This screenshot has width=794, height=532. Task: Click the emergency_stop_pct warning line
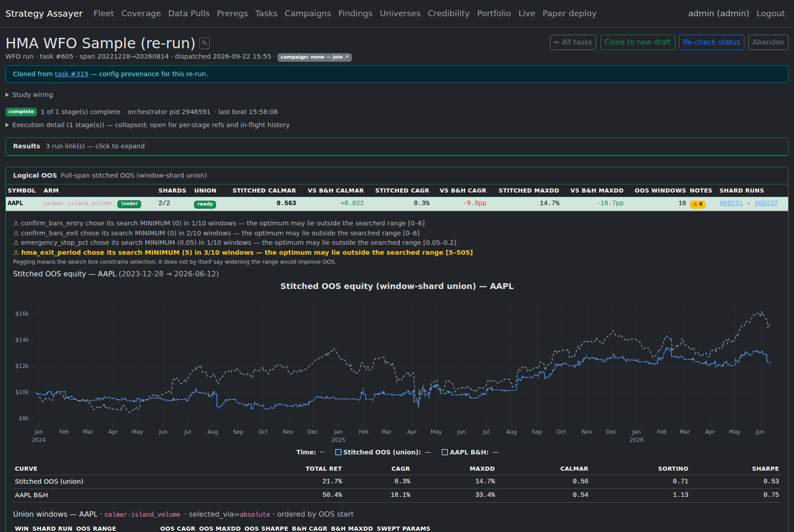235,243
